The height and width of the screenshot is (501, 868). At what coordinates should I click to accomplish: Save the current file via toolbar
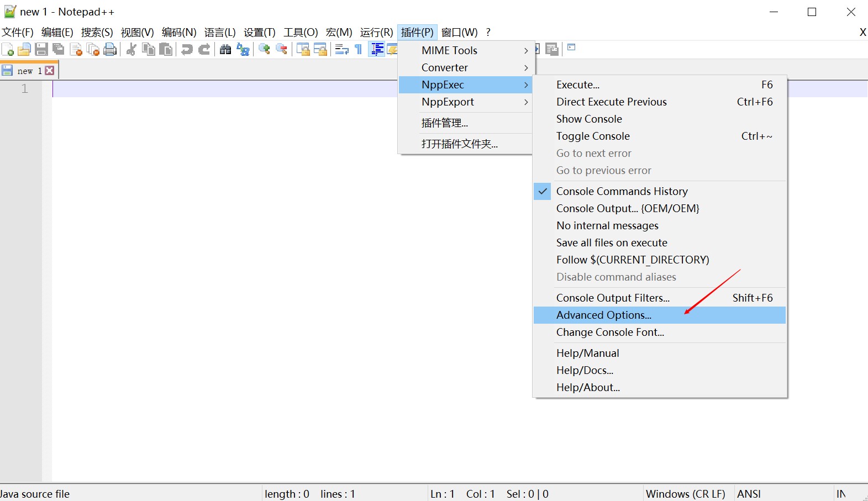coord(41,50)
